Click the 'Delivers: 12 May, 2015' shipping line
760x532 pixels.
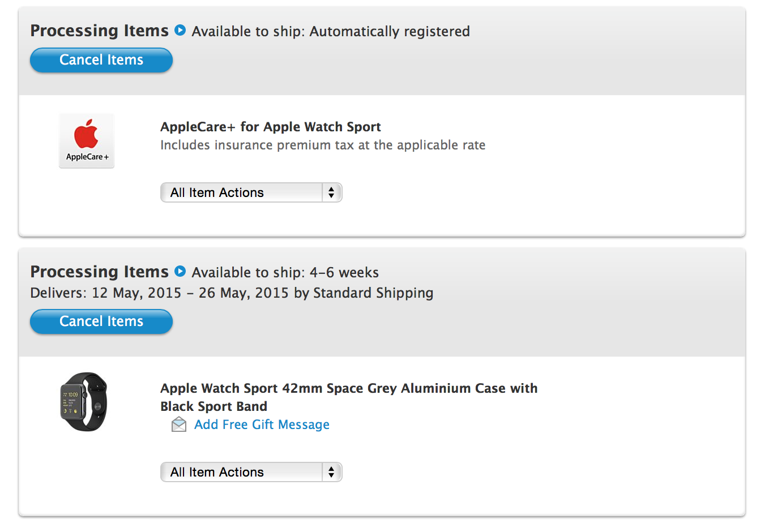[x=232, y=293]
